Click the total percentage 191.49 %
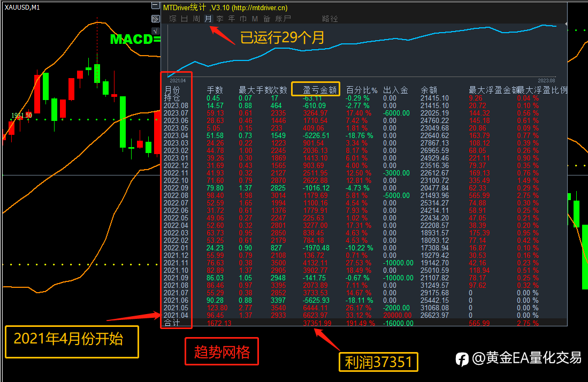Image resolution: width=588 pixels, height=382 pixels. (x=361, y=323)
